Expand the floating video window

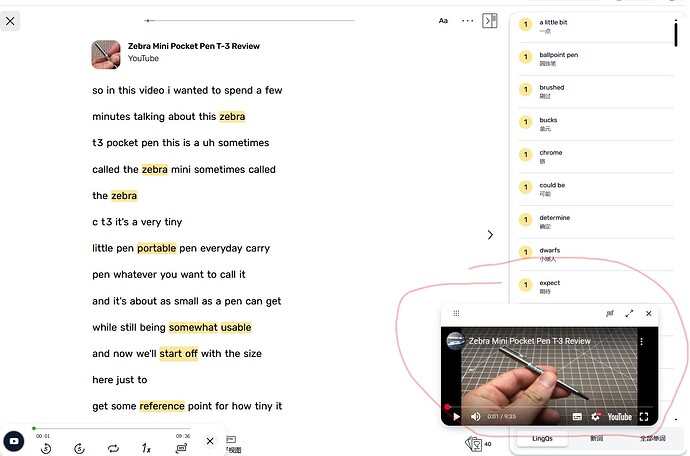coord(629,314)
